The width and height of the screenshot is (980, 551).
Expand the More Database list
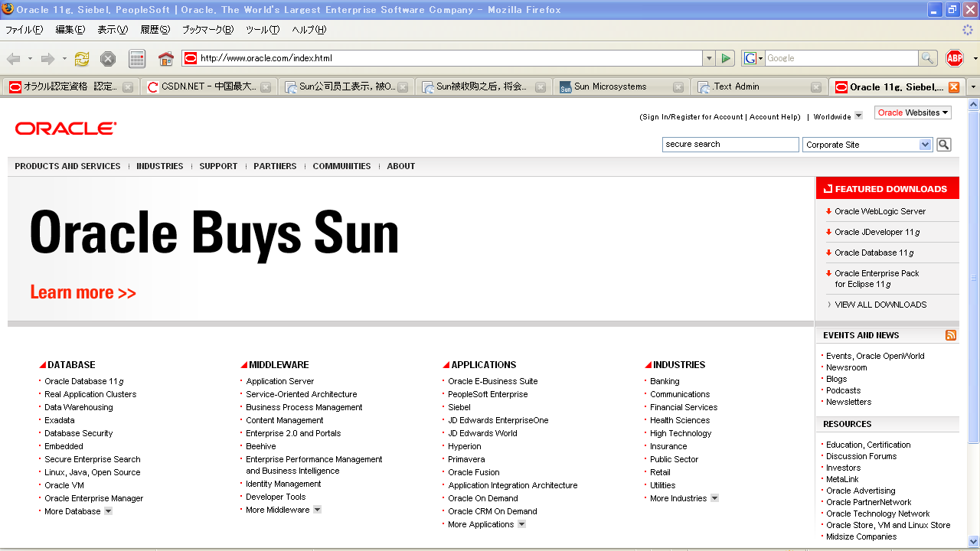pyautogui.click(x=108, y=511)
